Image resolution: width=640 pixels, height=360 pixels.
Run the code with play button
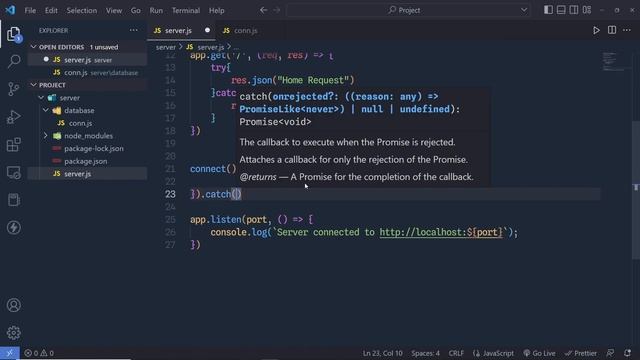click(x=596, y=30)
